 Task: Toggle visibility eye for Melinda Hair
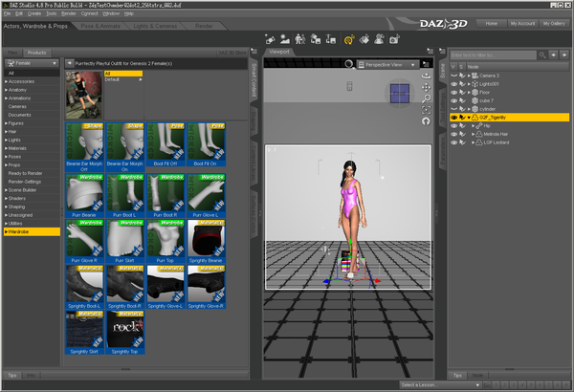pos(453,134)
